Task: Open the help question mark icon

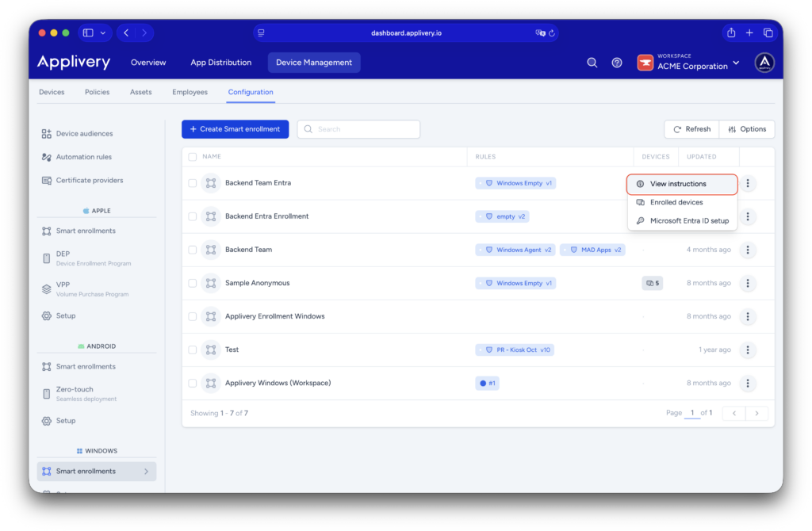Action: [617, 63]
